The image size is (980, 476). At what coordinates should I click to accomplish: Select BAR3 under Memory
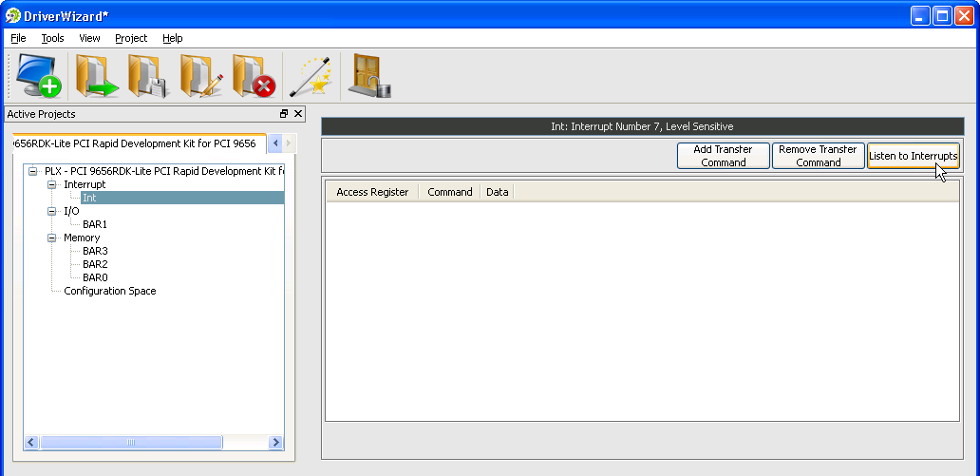(95, 251)
